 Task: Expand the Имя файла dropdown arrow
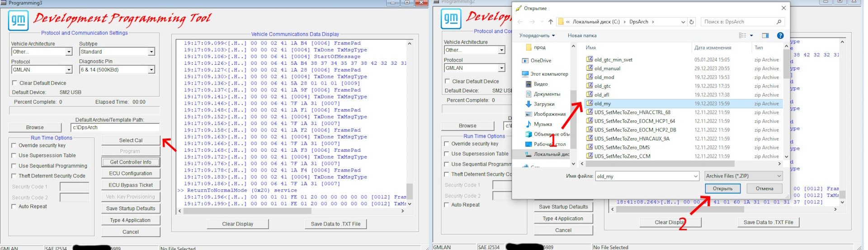click(696, 176)
